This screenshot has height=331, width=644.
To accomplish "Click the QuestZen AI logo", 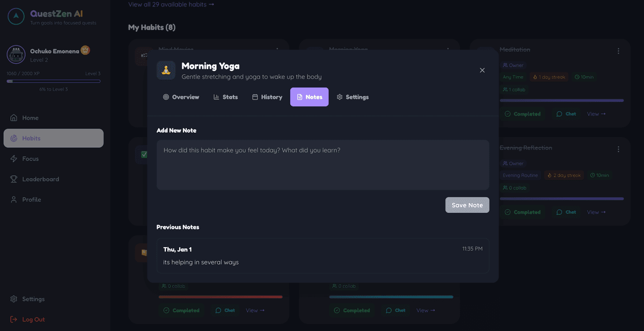I will pyautogui.click(x=16, y=16).
